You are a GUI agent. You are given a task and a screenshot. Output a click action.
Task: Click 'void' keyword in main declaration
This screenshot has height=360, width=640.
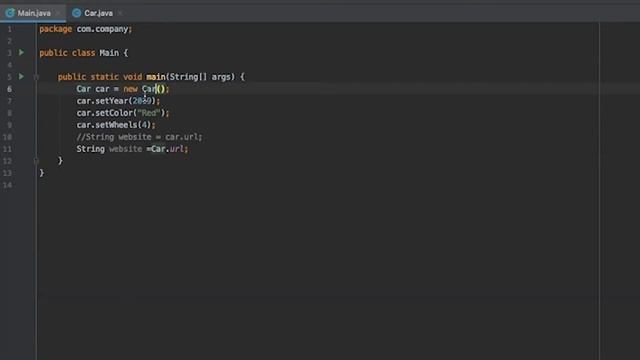(x=132, y=77)
